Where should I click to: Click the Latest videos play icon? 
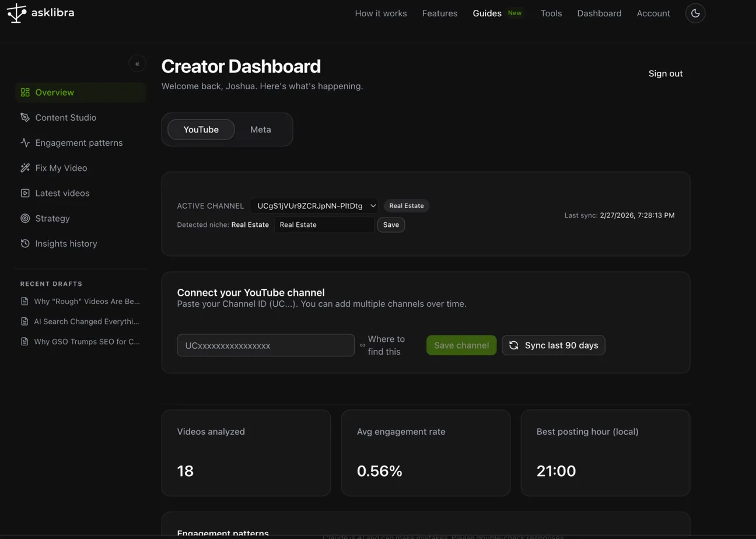25,193
